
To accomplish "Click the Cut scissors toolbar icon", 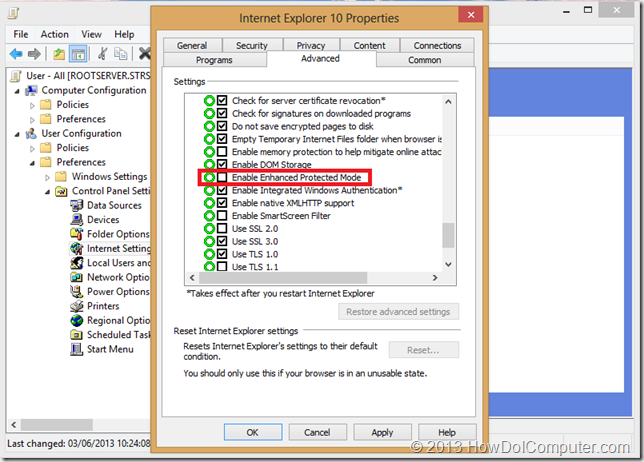I will click(103, 53).
